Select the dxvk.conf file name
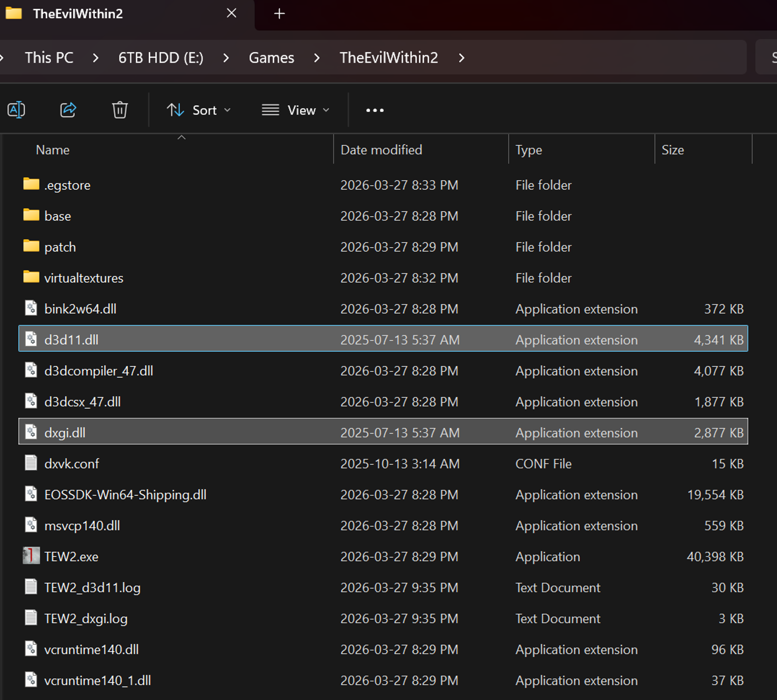Screen dimensions: 777x700 [x=72, y=464]
